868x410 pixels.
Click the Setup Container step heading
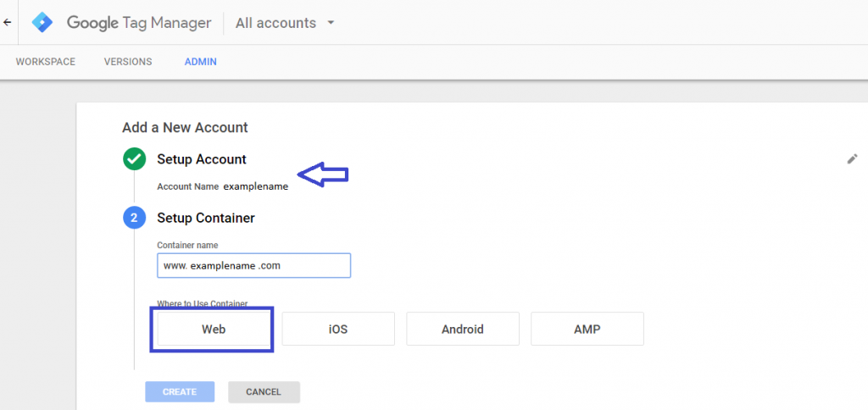[206, 218]
